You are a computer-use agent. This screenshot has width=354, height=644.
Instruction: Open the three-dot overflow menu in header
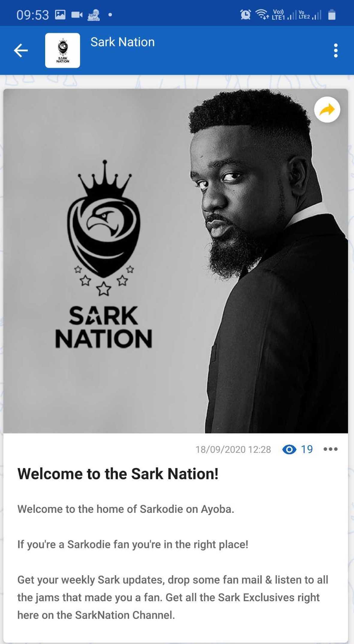click(x=336, y=50)
